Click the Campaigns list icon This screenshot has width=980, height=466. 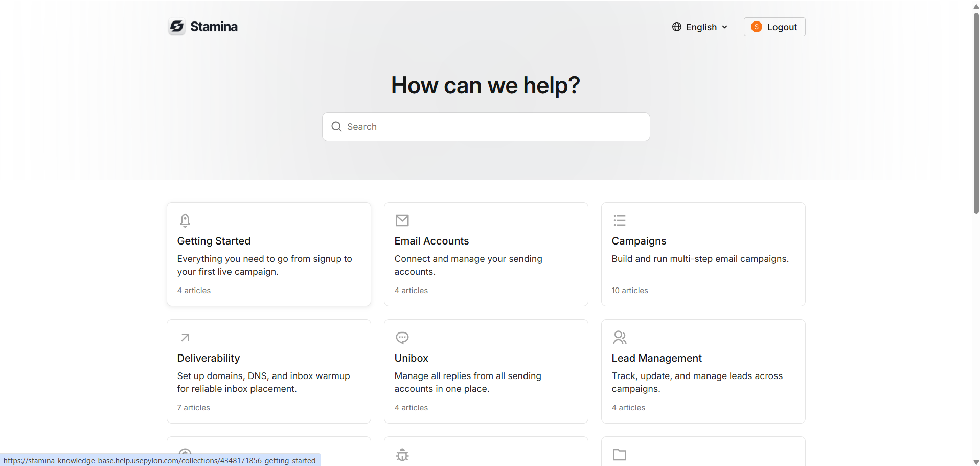point(620,220)
